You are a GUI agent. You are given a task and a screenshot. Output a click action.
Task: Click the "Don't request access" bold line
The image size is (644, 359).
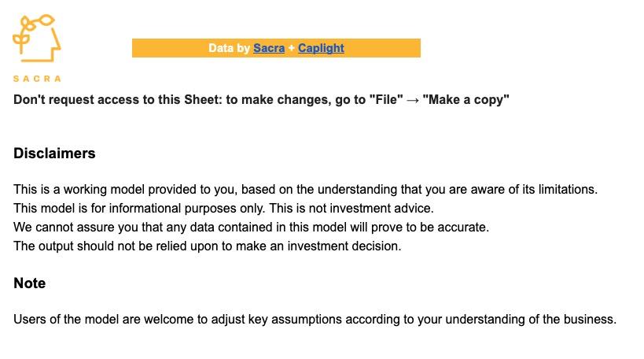point(261,99)
